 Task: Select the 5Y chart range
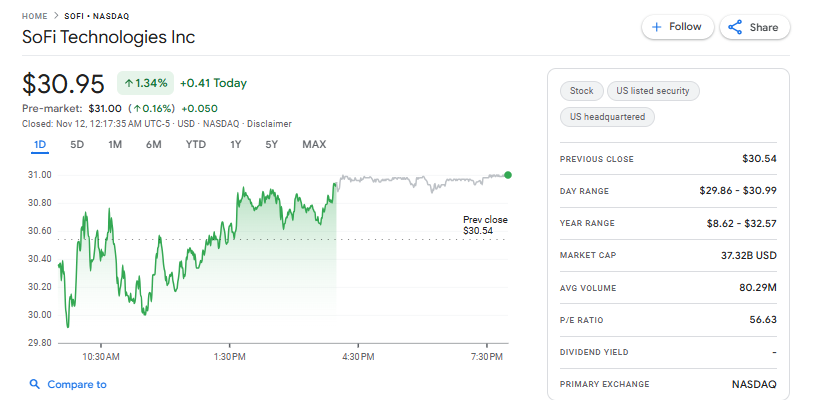[271, 145]
